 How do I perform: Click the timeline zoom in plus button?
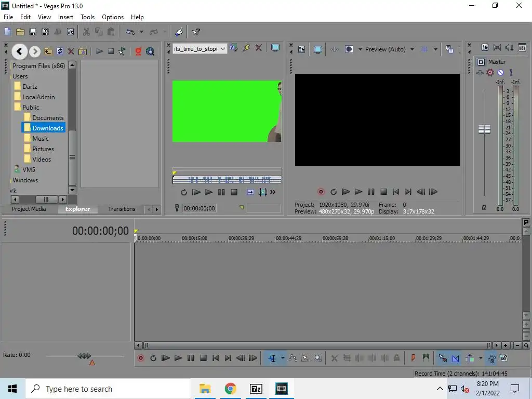pos(506,345)
